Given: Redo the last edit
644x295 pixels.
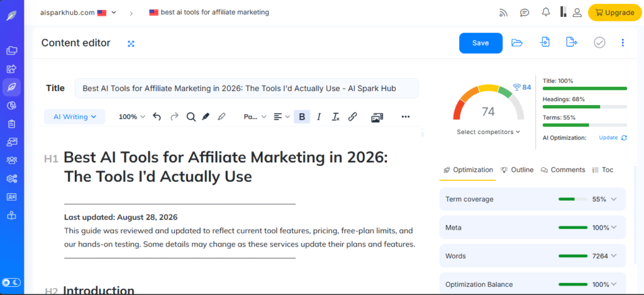Looking at the screenshot, I should (174, 117).
